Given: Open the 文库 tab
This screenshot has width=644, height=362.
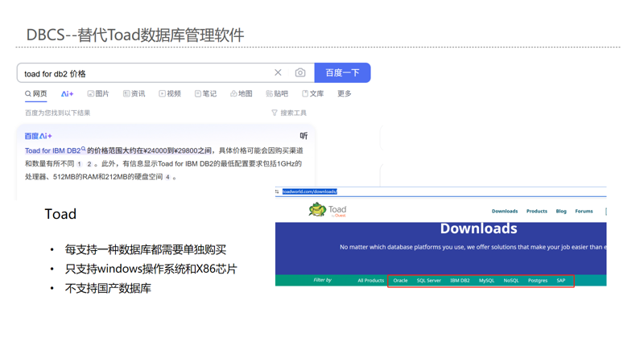Looking at the screenshot, I should 312,93.
